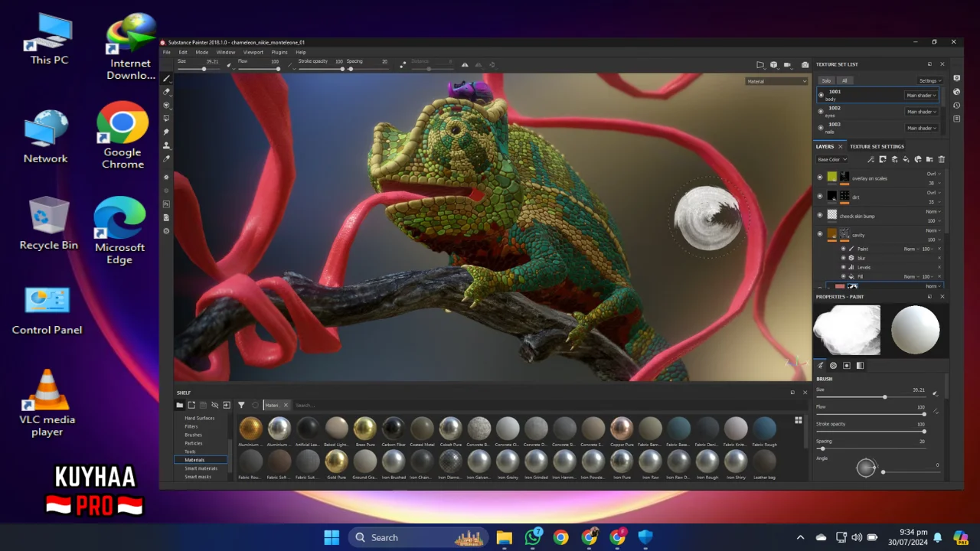Adjust the Flow slider in top toolbar

[258, 69]
